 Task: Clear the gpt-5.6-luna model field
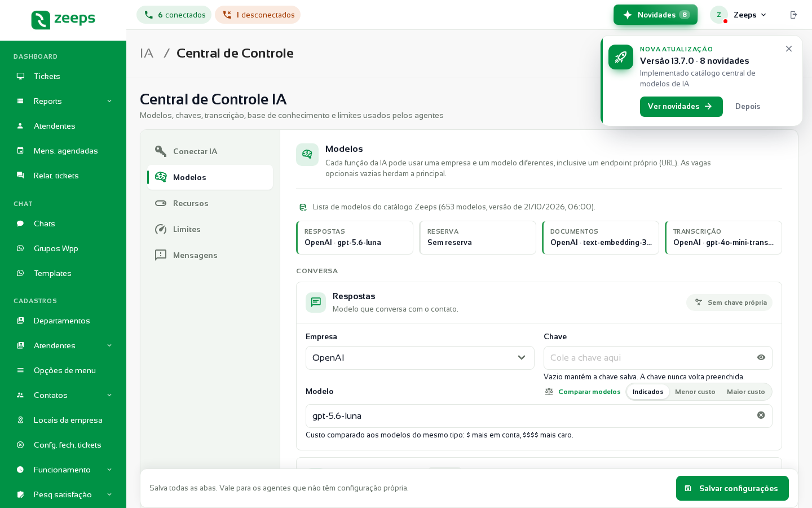click(x=761, y=415)
